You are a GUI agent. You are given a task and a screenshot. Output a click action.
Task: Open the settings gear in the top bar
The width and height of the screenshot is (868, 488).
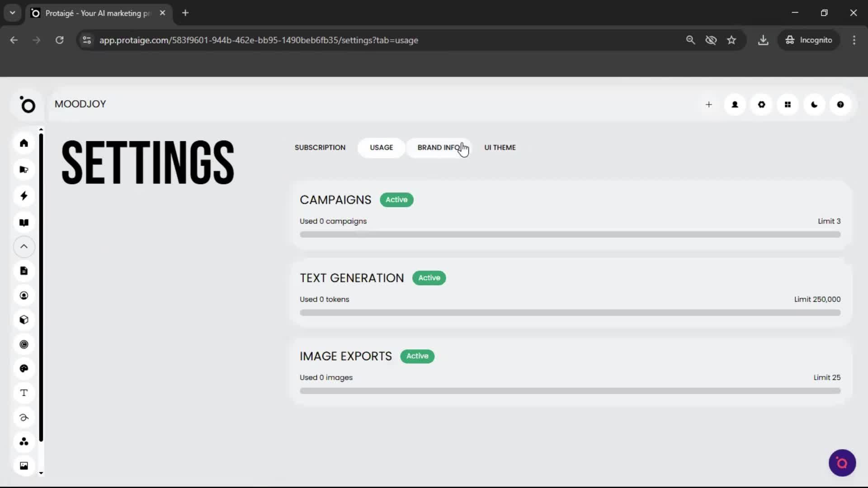[761, 104]
